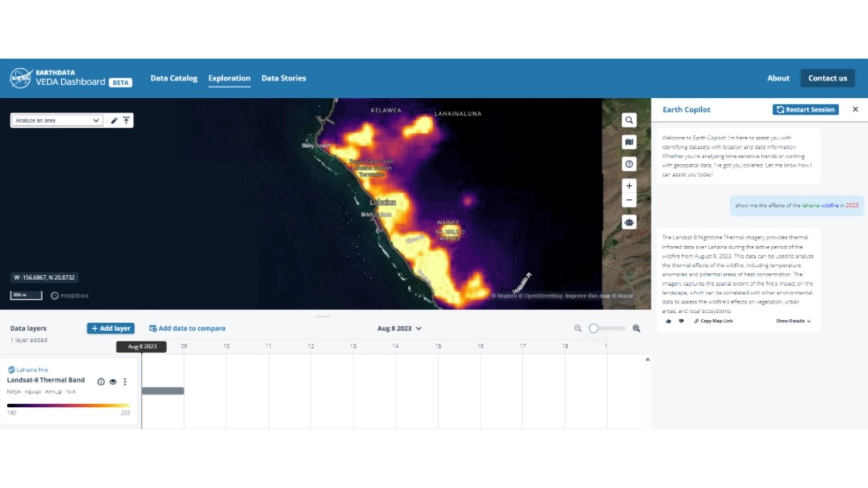Click the timeline zoom slider handle

pos(593,328)
